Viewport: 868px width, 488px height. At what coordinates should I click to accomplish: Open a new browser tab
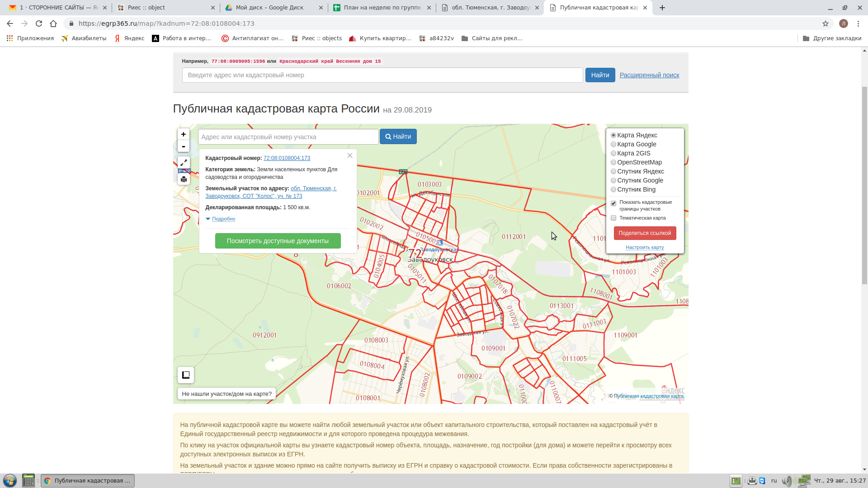(662, 8)
